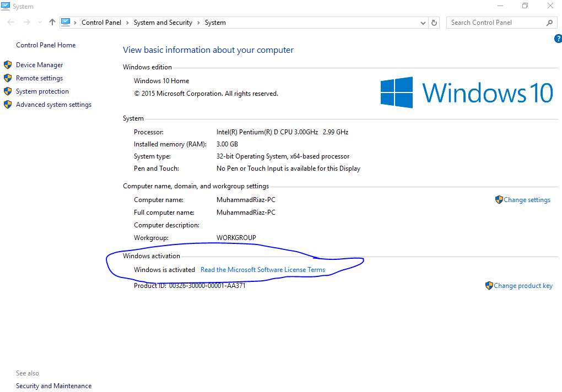562x392 pixels.
Task: Refresh the System page
Action: tap(434, 23)
